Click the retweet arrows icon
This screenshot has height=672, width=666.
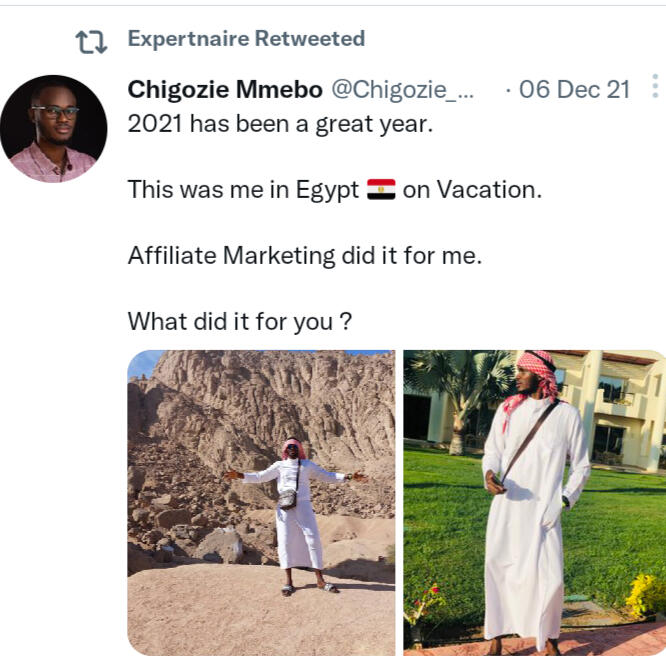tap(90, 41)
